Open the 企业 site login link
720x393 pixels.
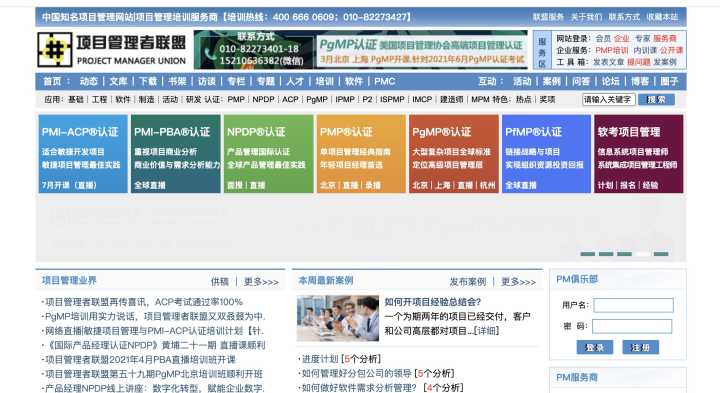622,39
